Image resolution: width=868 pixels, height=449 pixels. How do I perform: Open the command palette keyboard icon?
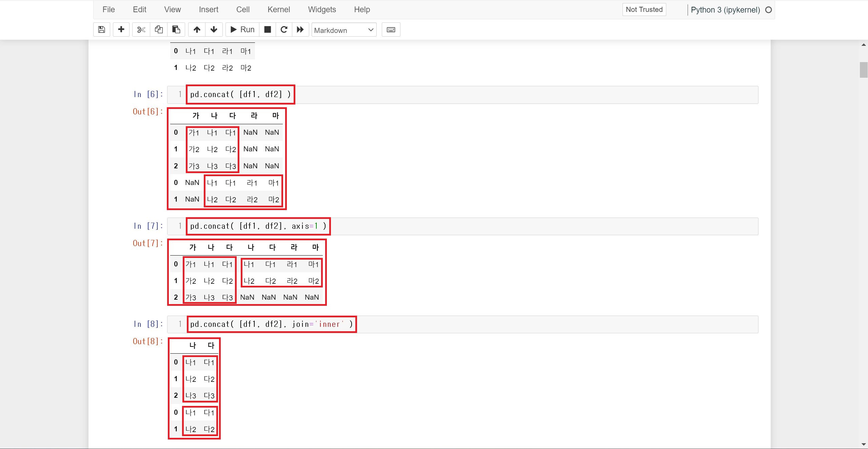(391, 30)
